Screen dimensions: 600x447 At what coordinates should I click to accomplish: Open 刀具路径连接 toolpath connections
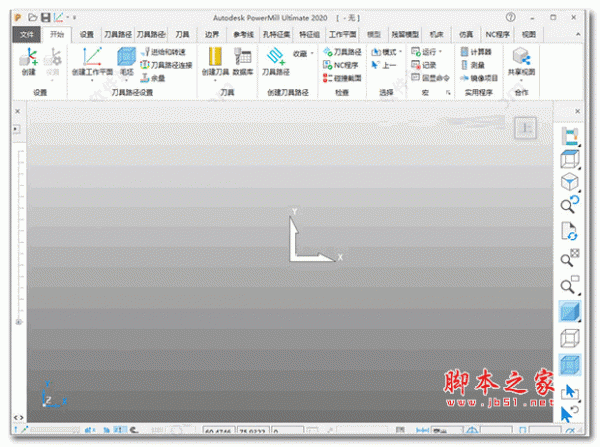pos(166,65)
